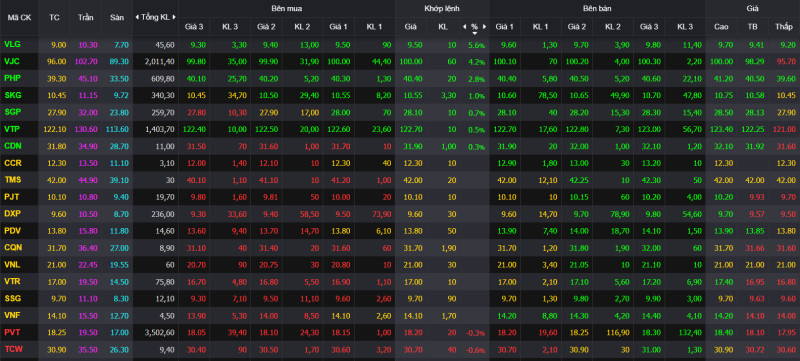This screenshot has width=800, height=361.
Task: Click the Khớp lệnh group header
Action: [x=442, y=9]
